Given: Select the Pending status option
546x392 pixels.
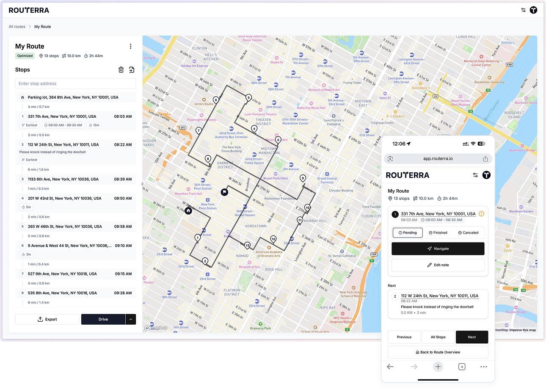Looking at the screenshot, I should coord(408,232).
